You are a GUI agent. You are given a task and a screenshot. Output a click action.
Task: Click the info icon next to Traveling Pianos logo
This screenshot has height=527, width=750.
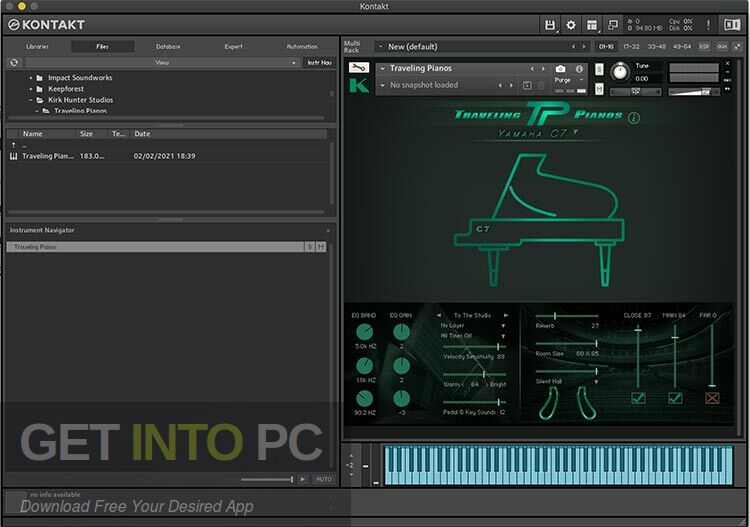click(x=634, y=118)
